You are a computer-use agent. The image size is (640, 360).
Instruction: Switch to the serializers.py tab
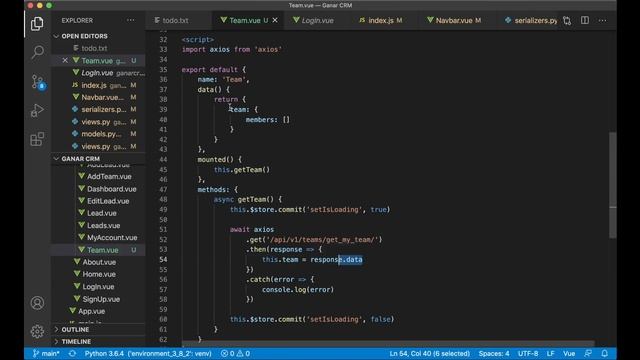(535, 20)
